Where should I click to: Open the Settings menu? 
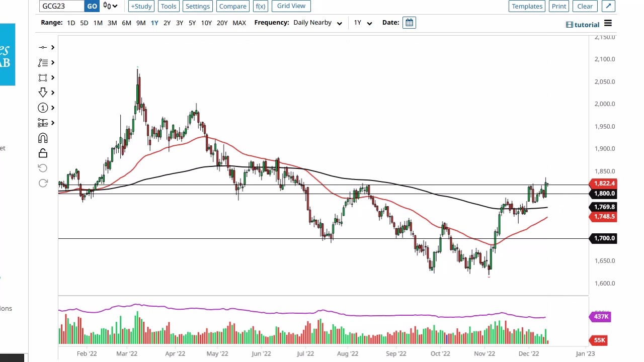click(x=197, y=6)
